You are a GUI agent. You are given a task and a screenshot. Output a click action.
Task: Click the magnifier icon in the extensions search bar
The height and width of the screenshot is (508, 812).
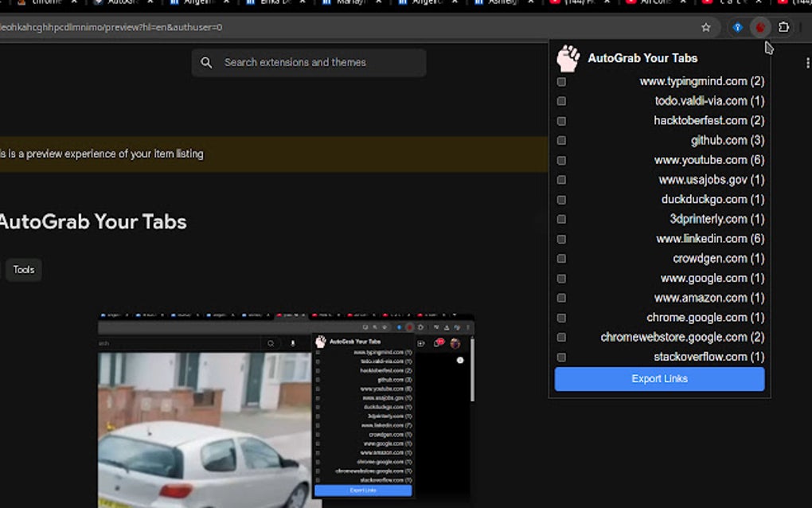(x=207, y=62)
